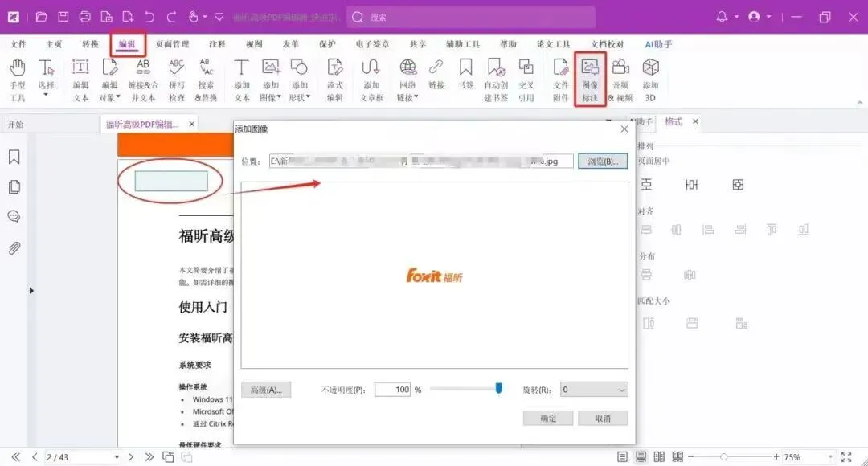
Task: Open Search & Replace (搜索&替换)
Action: [206, 80]
